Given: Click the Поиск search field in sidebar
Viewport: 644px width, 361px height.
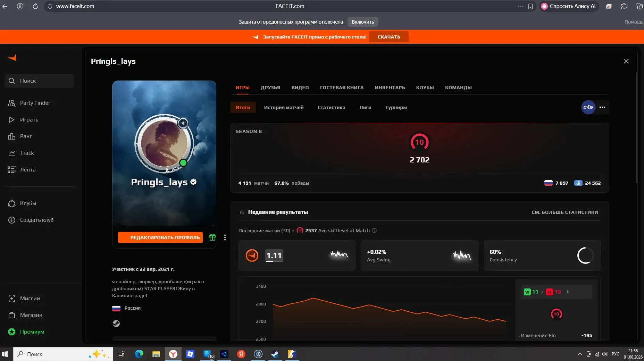Looking at the screenshot, I should [x=39, y=81].
